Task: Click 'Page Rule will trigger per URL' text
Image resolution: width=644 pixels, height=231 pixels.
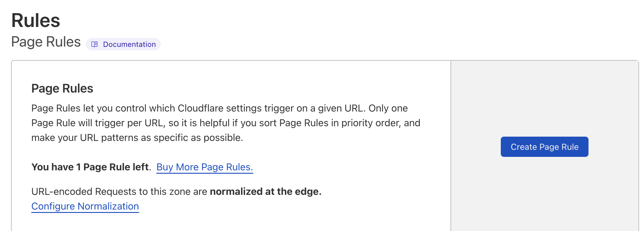Action: (97, 123)
